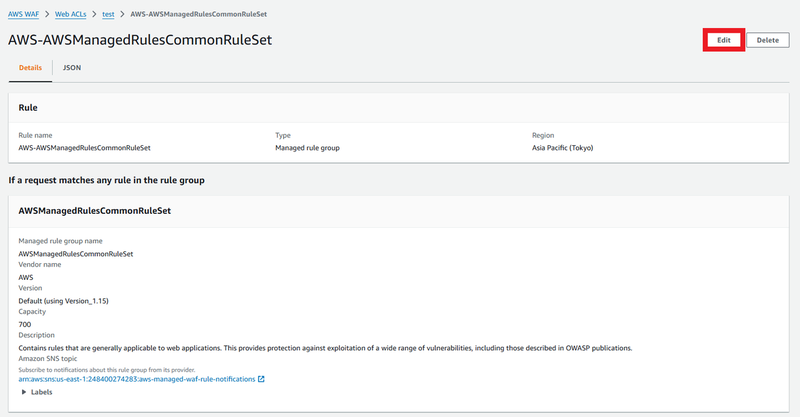Select the Details tab
This screenshot has height=417, width=800.
click(30, 67)
